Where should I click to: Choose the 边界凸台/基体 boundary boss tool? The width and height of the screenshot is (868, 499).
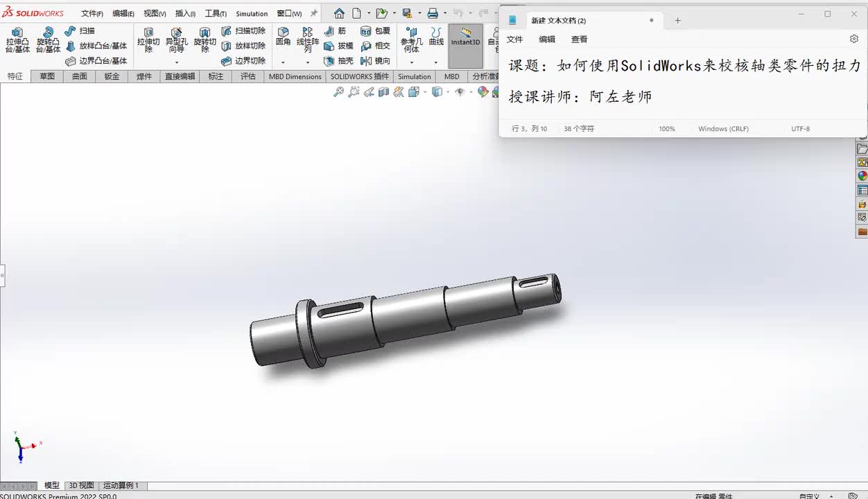[x=96, y=61]
